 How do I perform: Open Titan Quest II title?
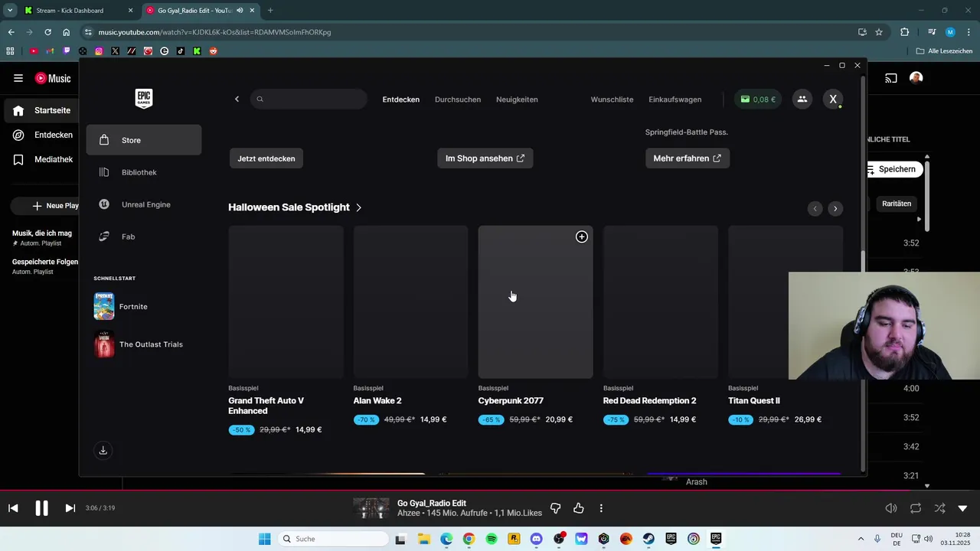tap(754, 400)
